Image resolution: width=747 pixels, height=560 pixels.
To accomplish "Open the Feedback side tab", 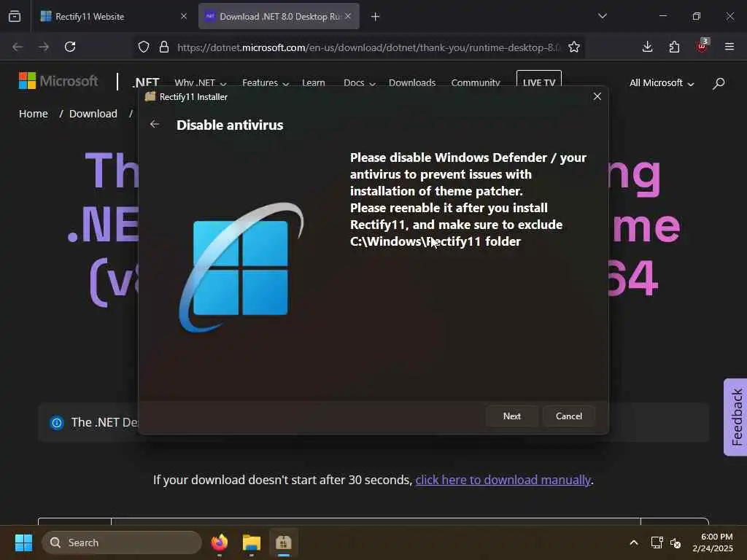I will 735,417.
